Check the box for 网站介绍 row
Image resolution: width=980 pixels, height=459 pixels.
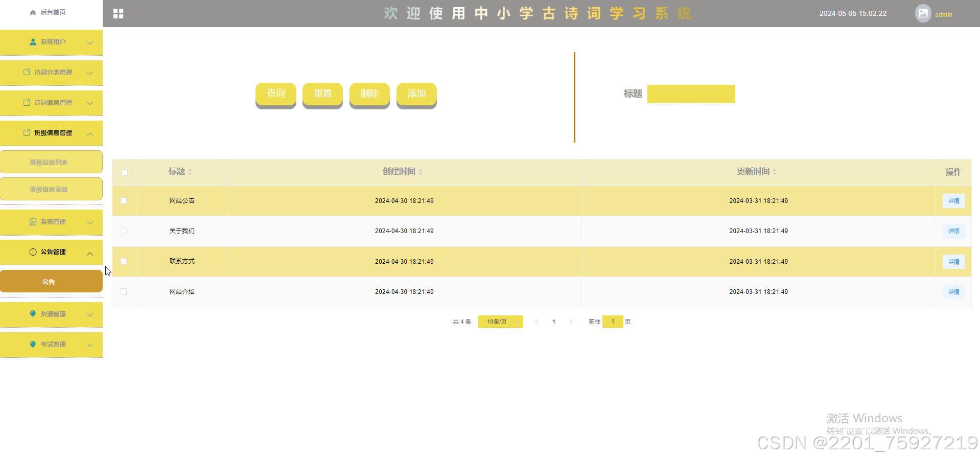tap(124, 291)
